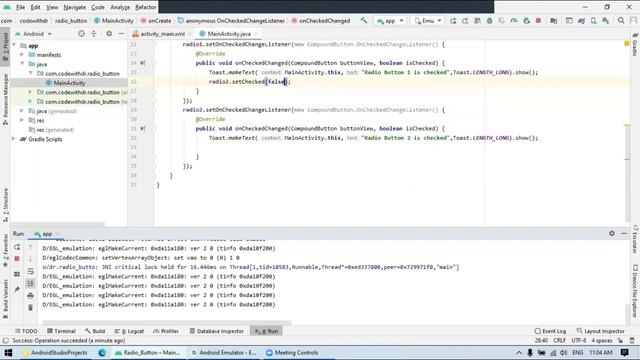Open Meeting Controls from the taskbar
640x360 pixels.
(292, 352)
